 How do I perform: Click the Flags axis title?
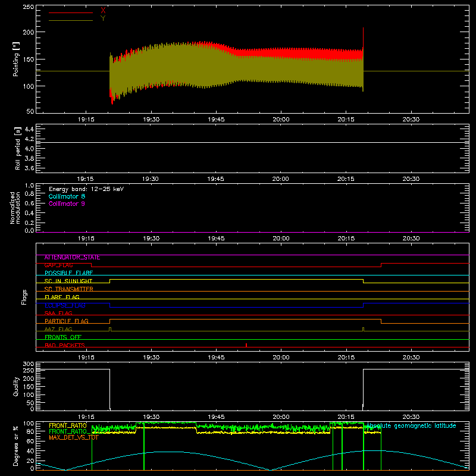coord(24,297)
